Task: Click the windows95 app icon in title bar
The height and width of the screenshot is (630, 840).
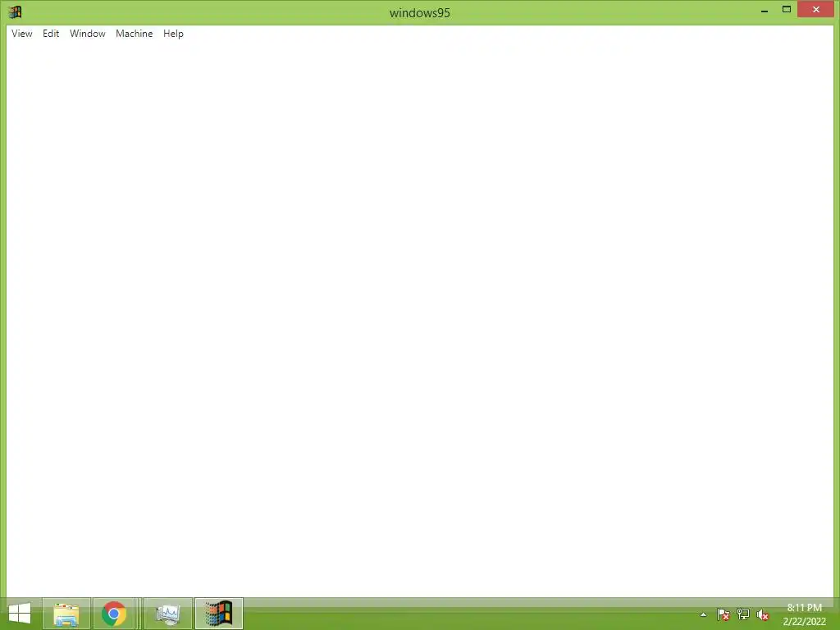Action: (x=15, y=11)
